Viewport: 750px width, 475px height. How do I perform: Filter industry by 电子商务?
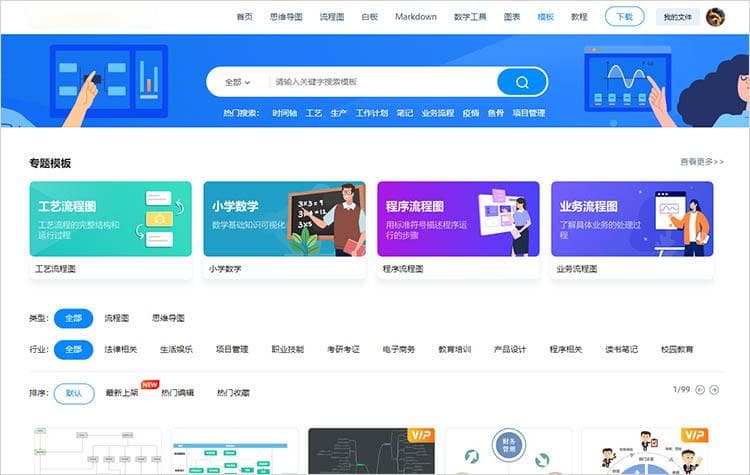click(399, 349)
